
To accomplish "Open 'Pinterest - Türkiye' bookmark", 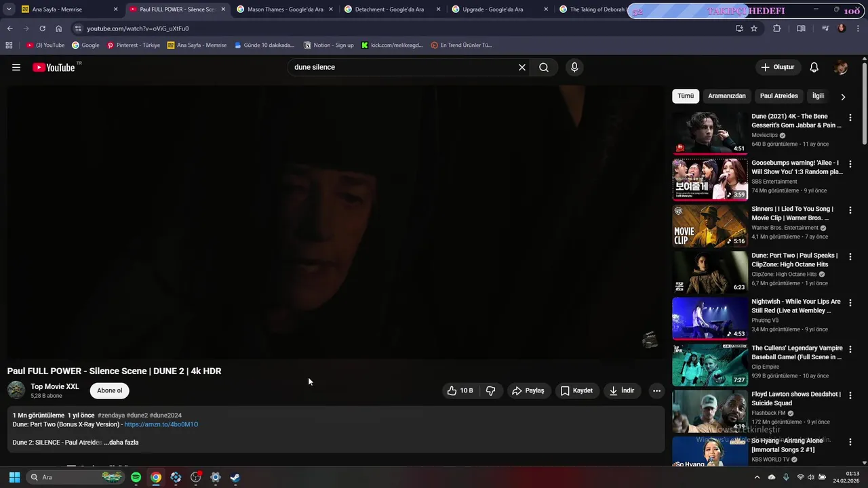I will [x=134, y=45].
